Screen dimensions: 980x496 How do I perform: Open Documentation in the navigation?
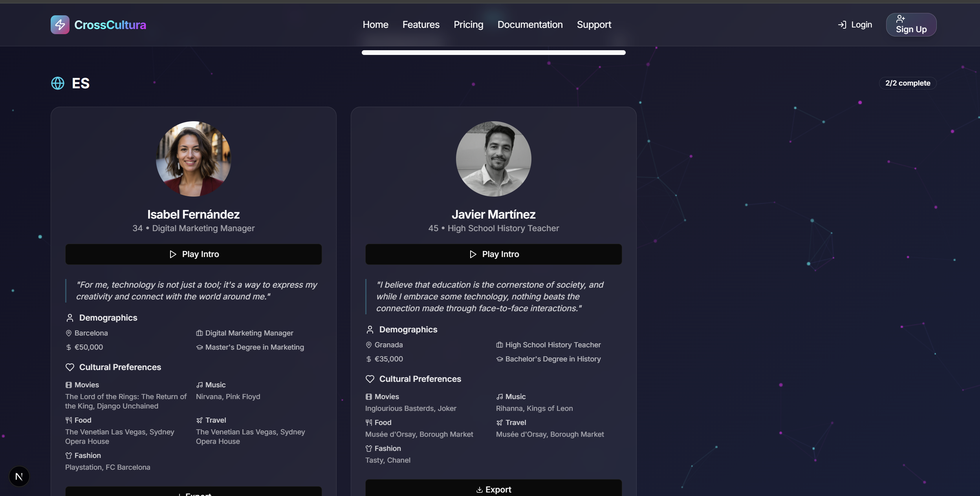click(x=530, y=25)
